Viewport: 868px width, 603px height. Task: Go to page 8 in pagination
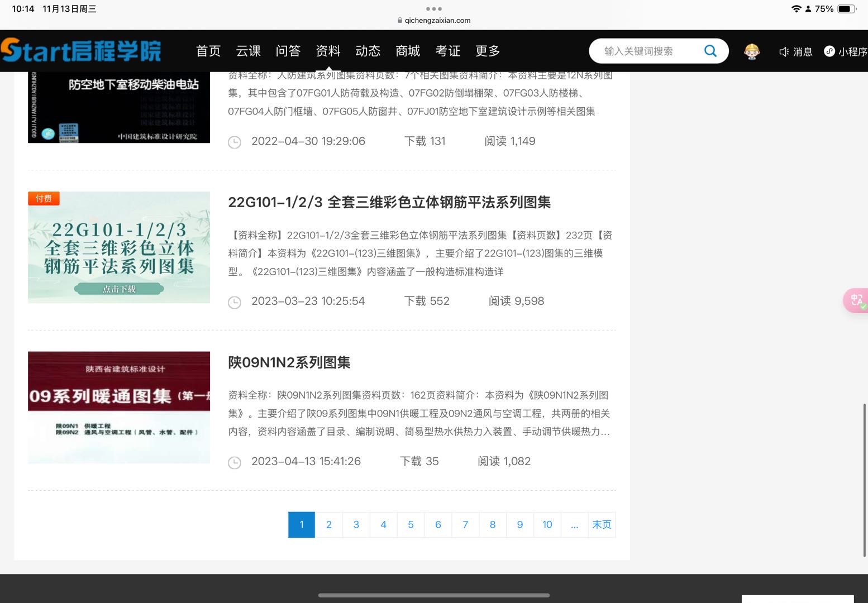click(x=493, y=524)
